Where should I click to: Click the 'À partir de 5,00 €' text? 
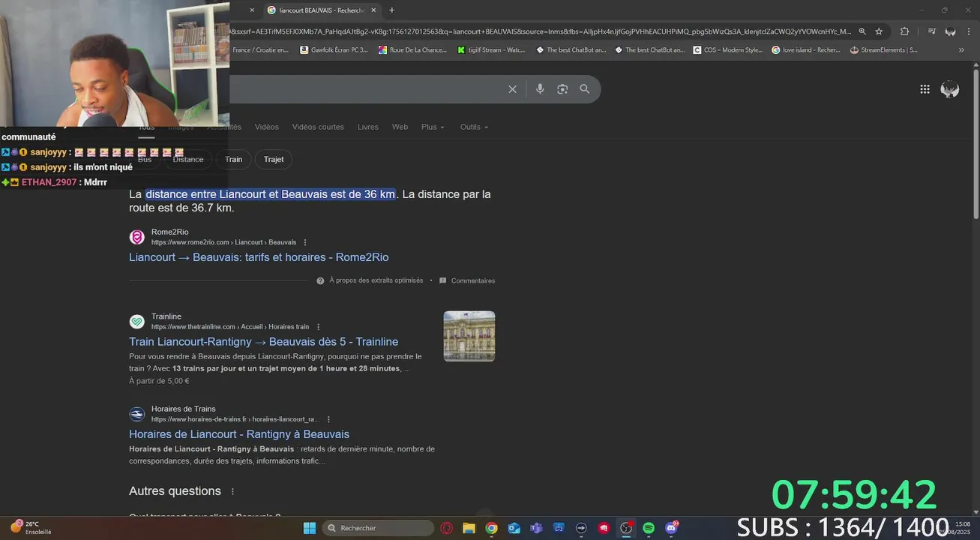(x=159, y=381)
